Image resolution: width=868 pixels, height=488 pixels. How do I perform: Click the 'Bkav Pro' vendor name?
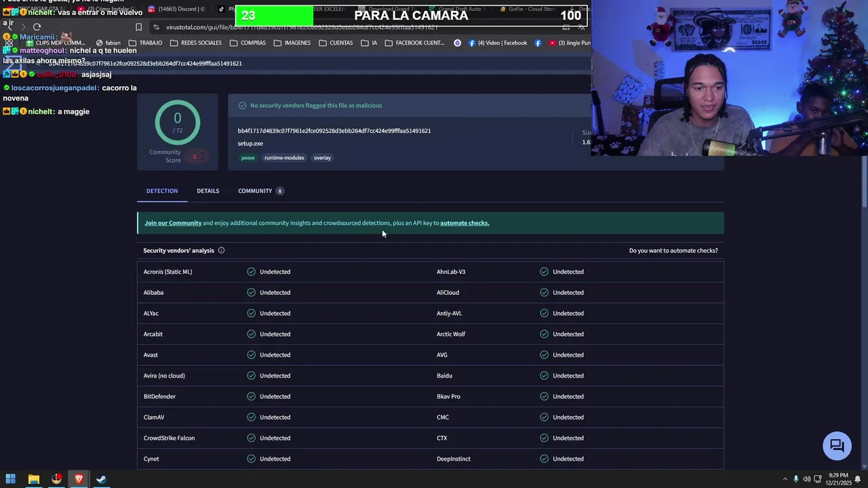click(448, 396)
